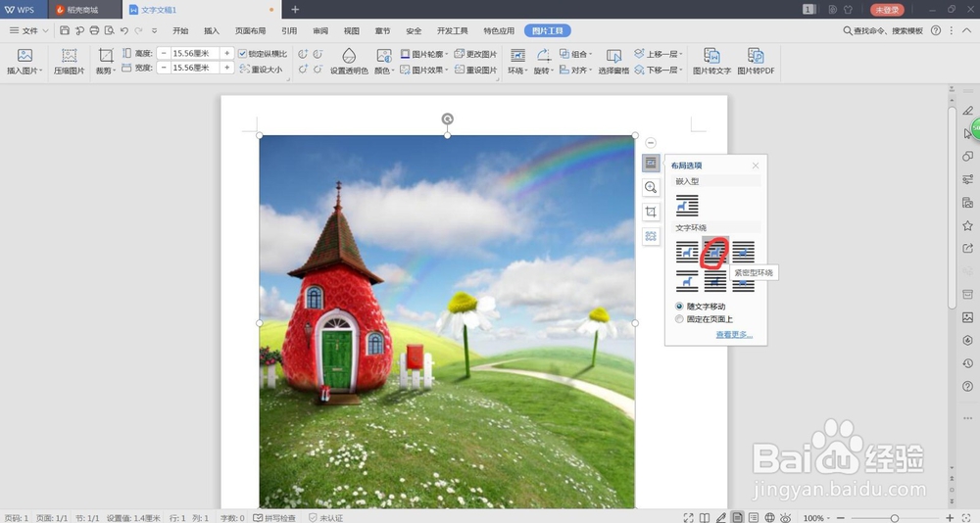
Task: Select the 紧密型环绕 tight wrap icon
Action: pyautogui.click(x=715, y=252)
